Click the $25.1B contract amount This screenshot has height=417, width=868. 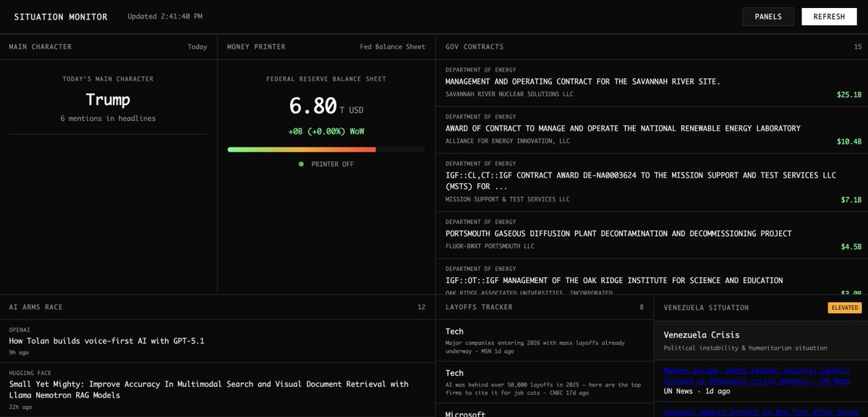point(849,95)
